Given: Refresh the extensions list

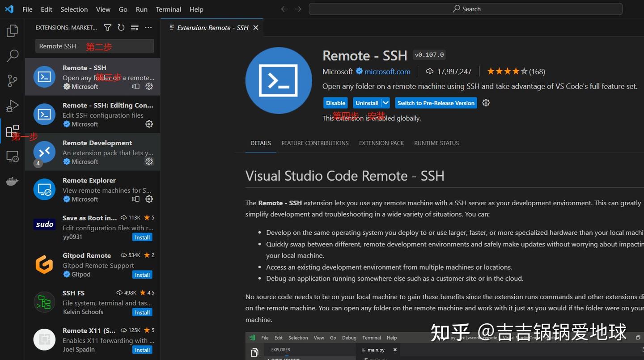Looking at the screenshot, I should [x=121, y=27].
